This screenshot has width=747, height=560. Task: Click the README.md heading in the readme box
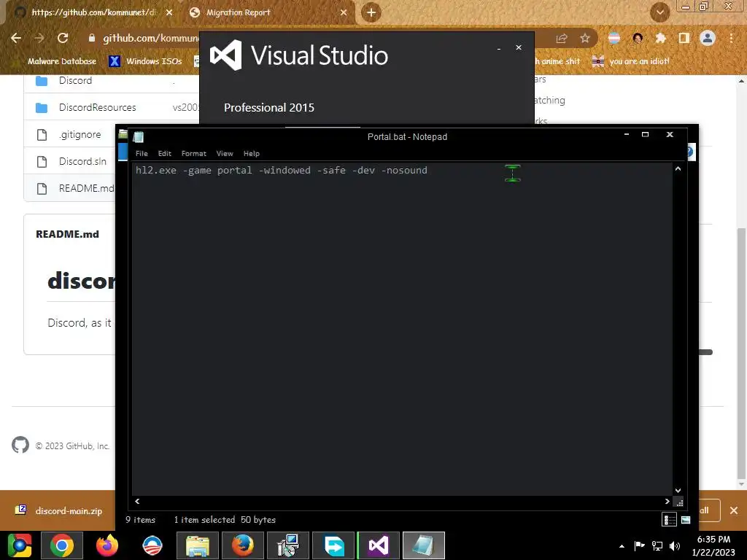(67, 234)
